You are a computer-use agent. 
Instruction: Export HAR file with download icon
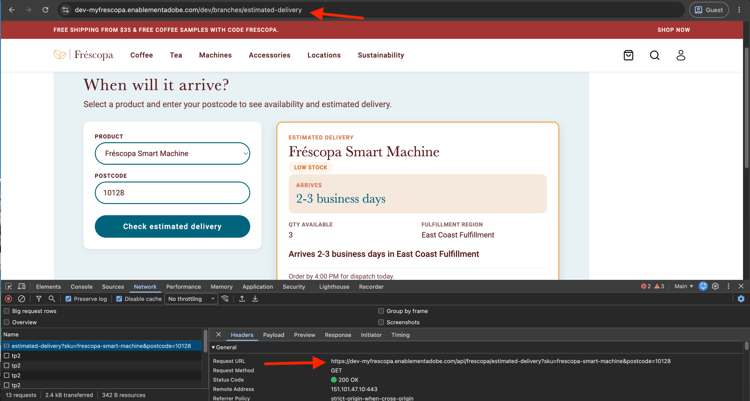coord(255,299)
